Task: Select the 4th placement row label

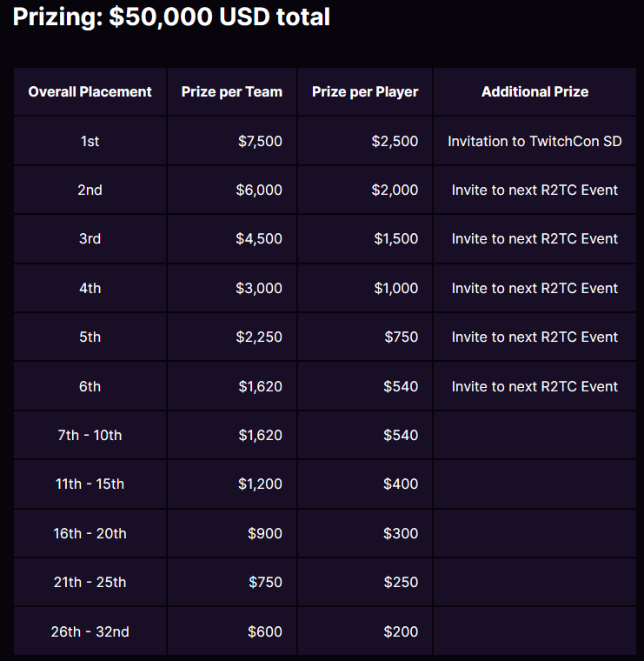Action: point(90,288)
